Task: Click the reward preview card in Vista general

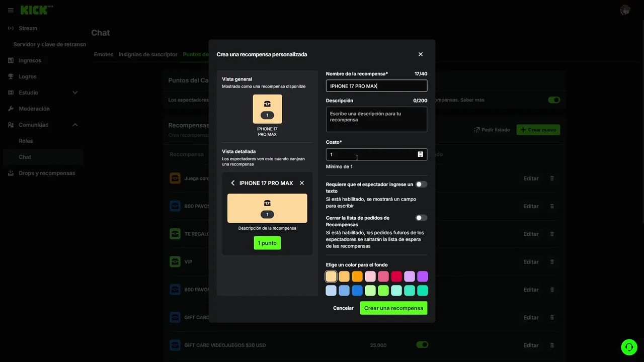Action: 267,109
